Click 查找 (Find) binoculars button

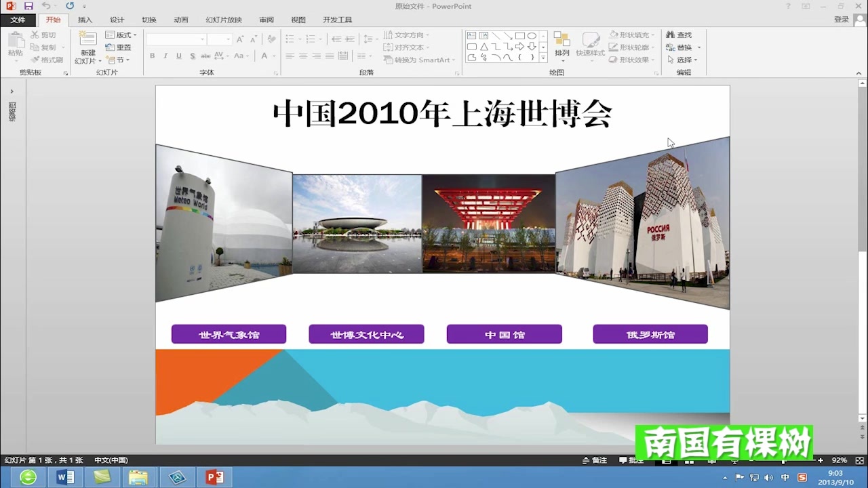coord(679,35)
